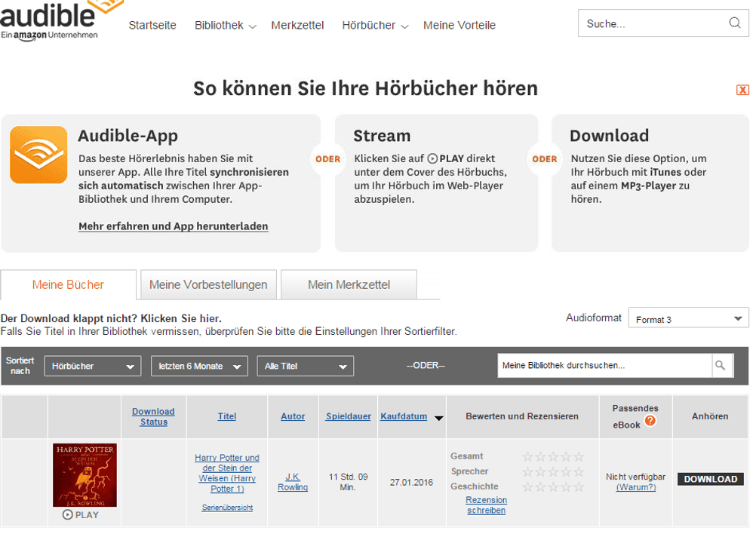Image resolution: width=756 pixels, height=540 pixels.
Task: Rate Sprecher with first star
Action: pos(527,471)
